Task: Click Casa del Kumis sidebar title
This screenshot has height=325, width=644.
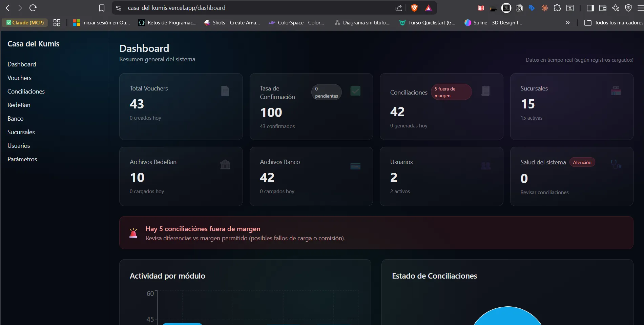Action: 34,44
